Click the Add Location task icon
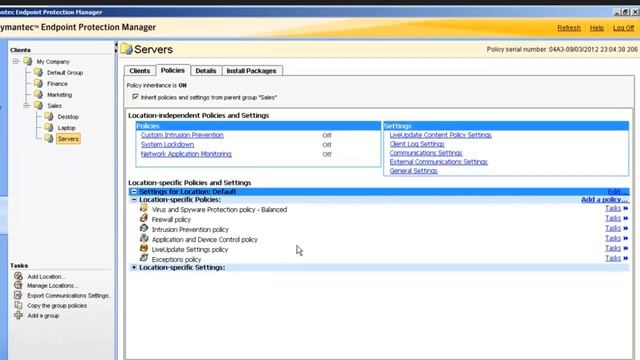 [x=18, y=276]
